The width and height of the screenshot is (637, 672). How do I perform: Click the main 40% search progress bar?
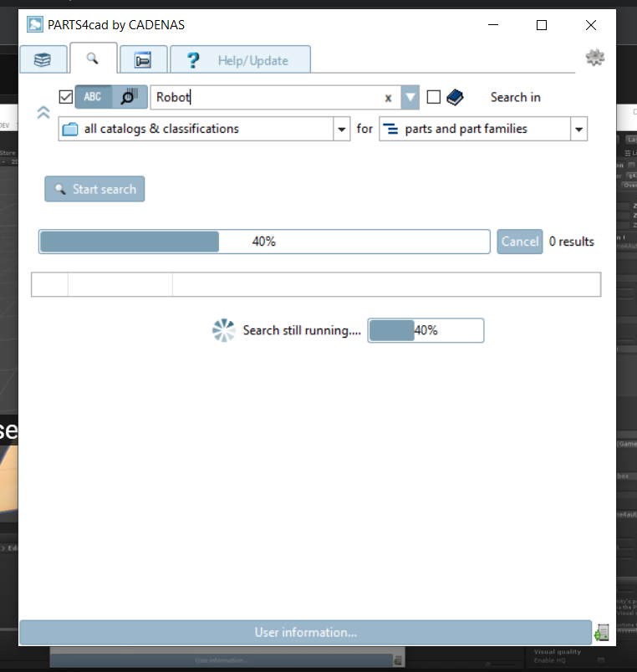pos(264,242)
